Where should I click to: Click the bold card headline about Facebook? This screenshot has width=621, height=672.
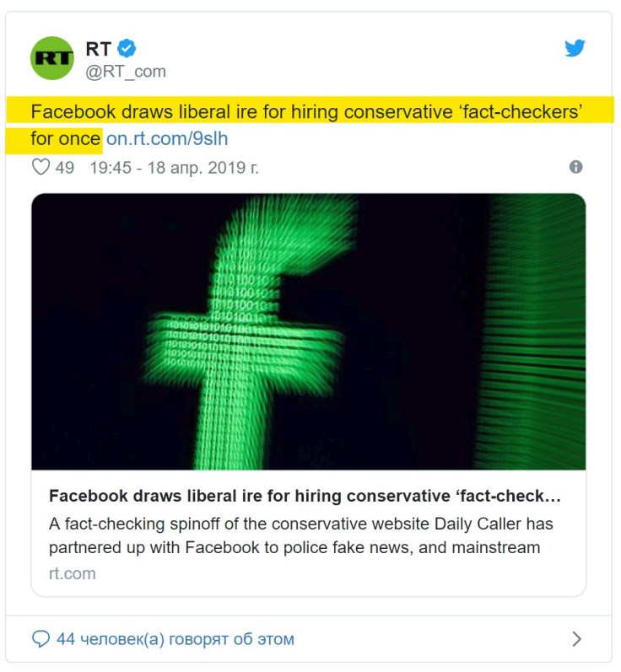coord(305,495)
